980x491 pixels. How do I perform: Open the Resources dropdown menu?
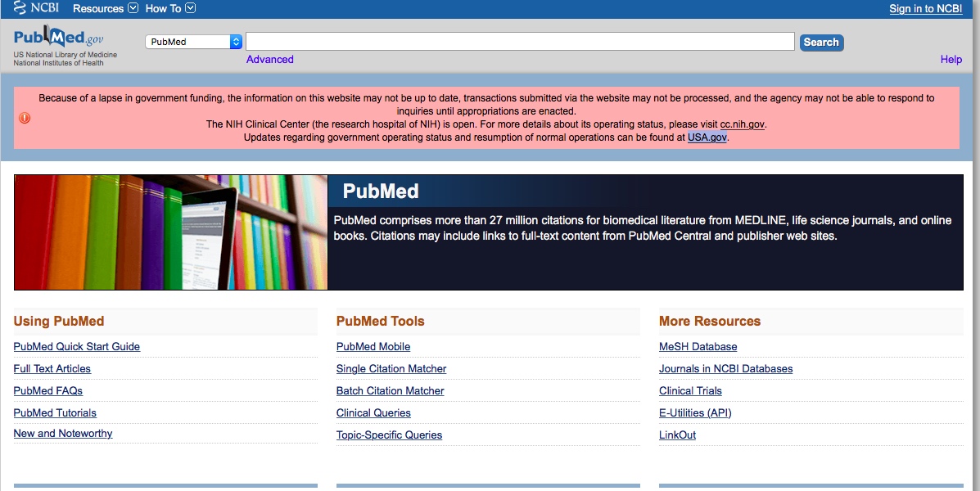[x=105, y=8]
